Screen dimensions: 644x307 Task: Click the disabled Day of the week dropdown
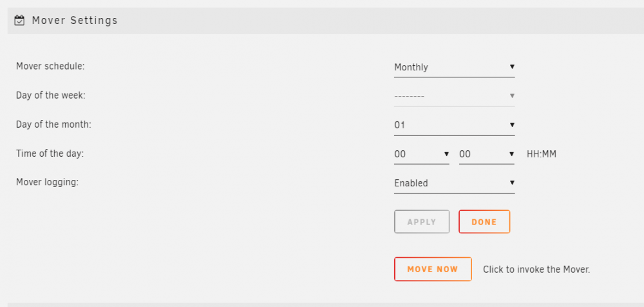pos(454,96)
